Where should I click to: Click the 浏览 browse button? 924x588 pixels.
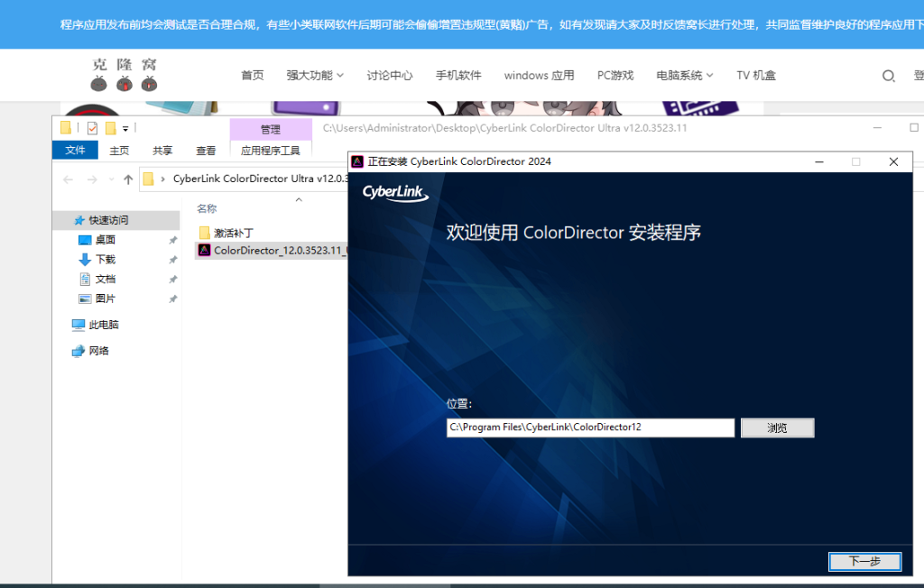pos(777,427)
